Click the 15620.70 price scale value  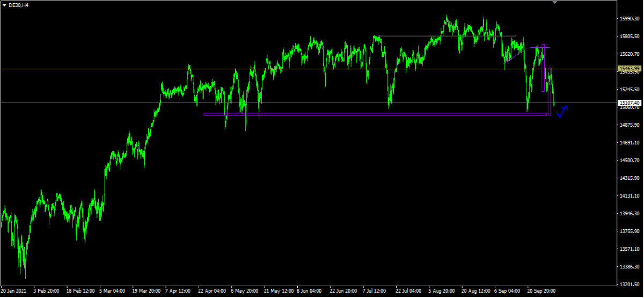click(x=630, y=54)
